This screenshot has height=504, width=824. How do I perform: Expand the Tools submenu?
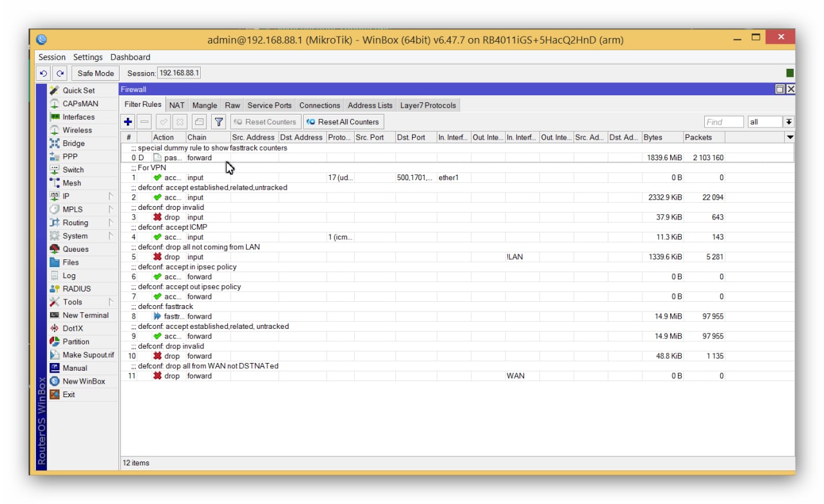[82, 302]
